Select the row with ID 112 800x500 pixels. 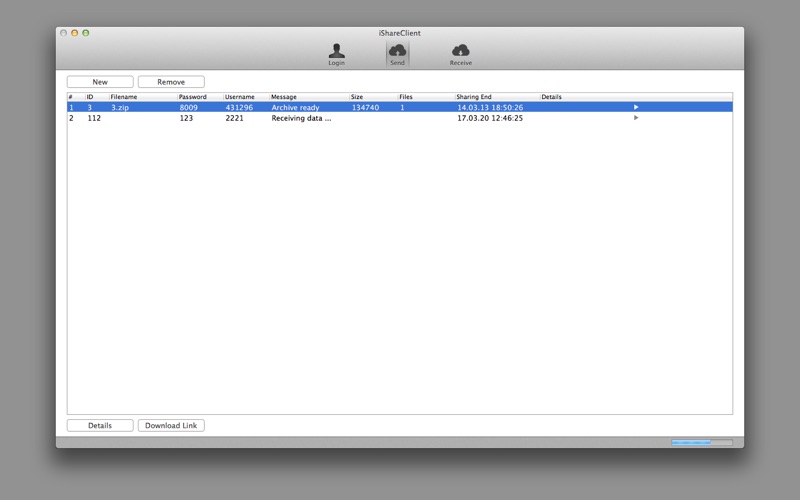[x=399, y=118]
